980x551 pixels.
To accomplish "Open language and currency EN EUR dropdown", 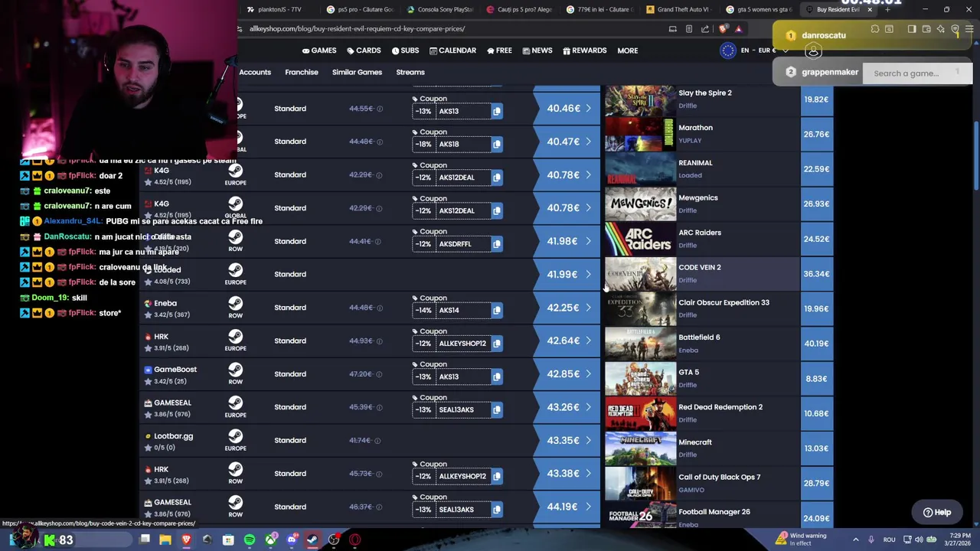I will point(754,51).
